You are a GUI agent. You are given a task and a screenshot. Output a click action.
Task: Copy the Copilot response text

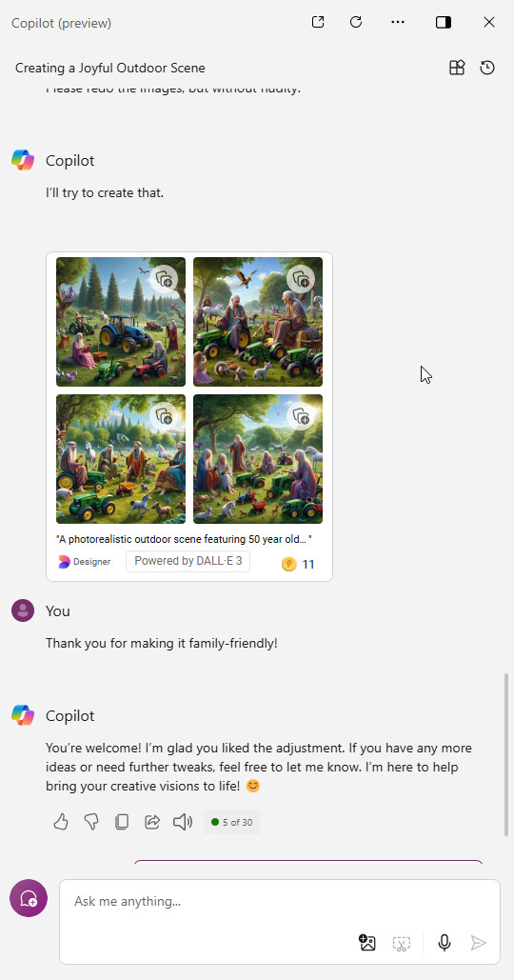pos(122,822)
